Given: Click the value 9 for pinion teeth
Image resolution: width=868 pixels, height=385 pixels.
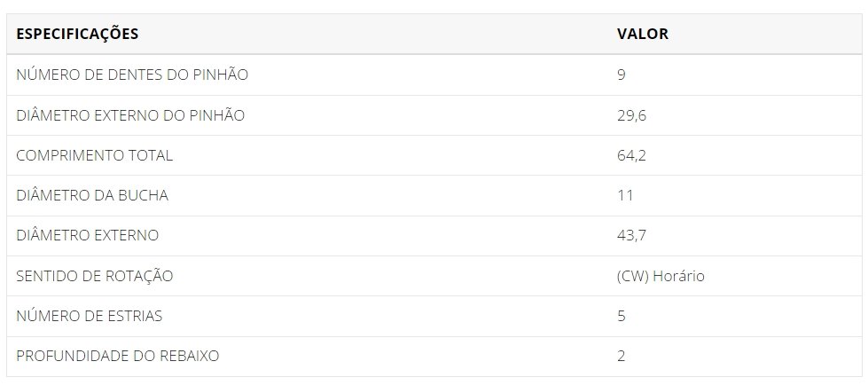Looking at the screenshot, I should [x=622, y=75].
